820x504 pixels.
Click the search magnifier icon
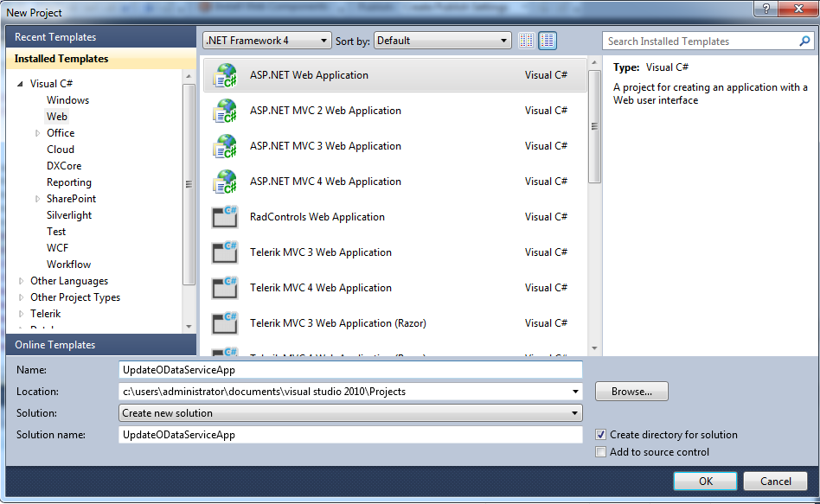(804, 41)
